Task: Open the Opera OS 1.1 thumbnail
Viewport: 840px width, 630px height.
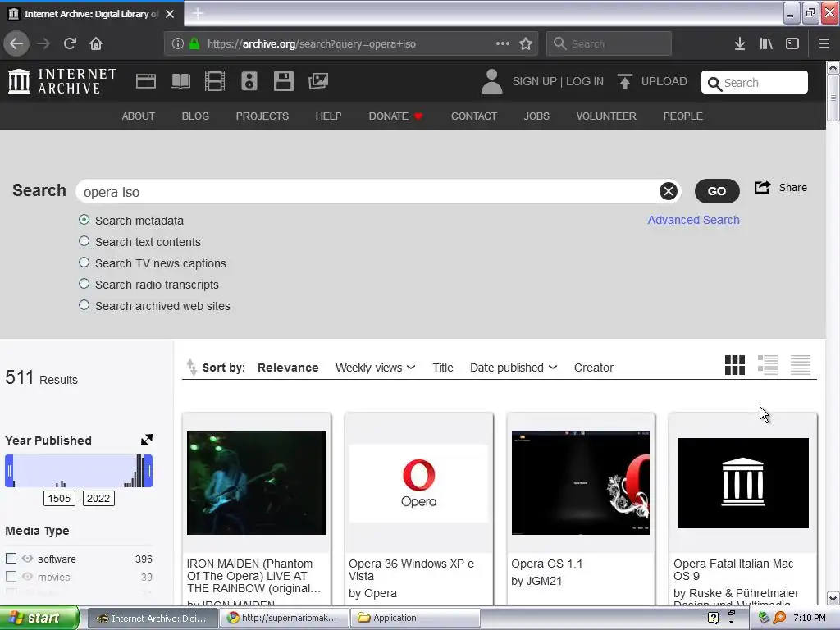Action: (581, 483)
